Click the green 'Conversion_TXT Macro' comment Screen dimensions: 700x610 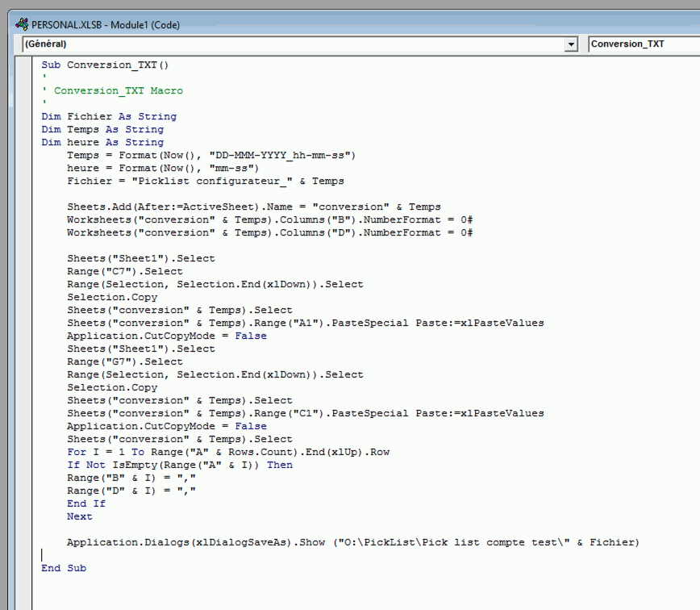(x=118, y=90)
